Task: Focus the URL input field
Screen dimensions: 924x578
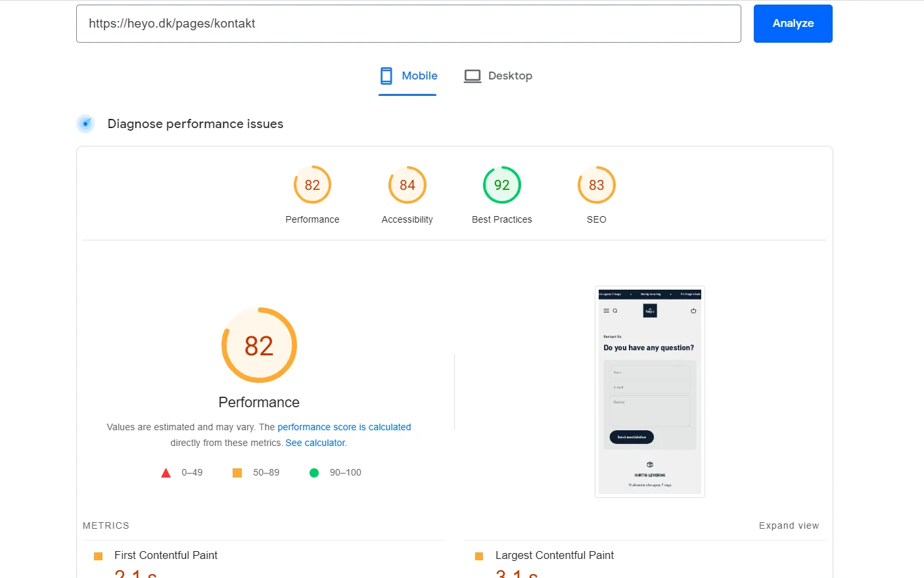Action: pyautogui.click(x=409, y=24)
